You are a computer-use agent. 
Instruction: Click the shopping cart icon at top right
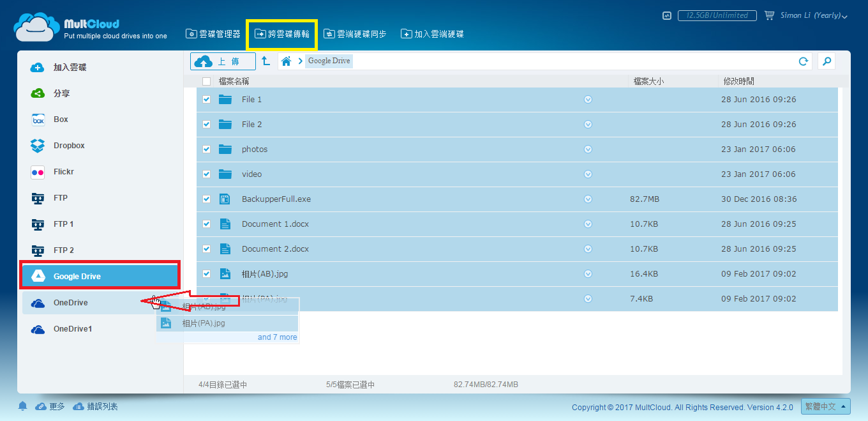point(770,15)
